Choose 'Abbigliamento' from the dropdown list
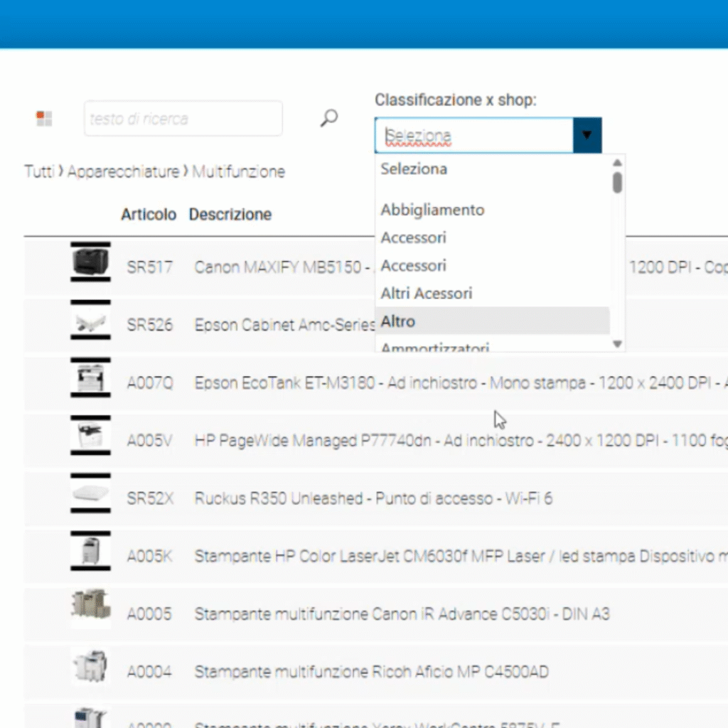Viewport: 728px width, 728px height. tap(492, 210)
